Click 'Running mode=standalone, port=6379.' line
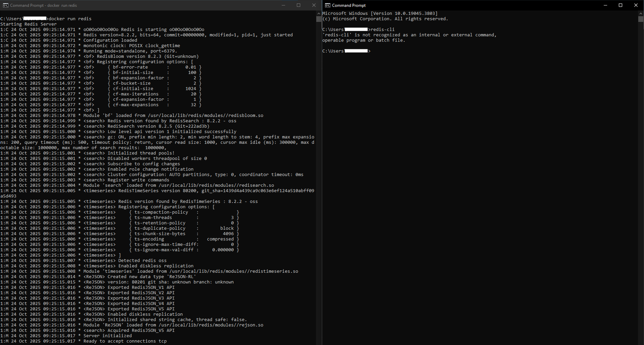Image resolution: width=644 pixels, height=345 pixels. (x=89, y=51)
